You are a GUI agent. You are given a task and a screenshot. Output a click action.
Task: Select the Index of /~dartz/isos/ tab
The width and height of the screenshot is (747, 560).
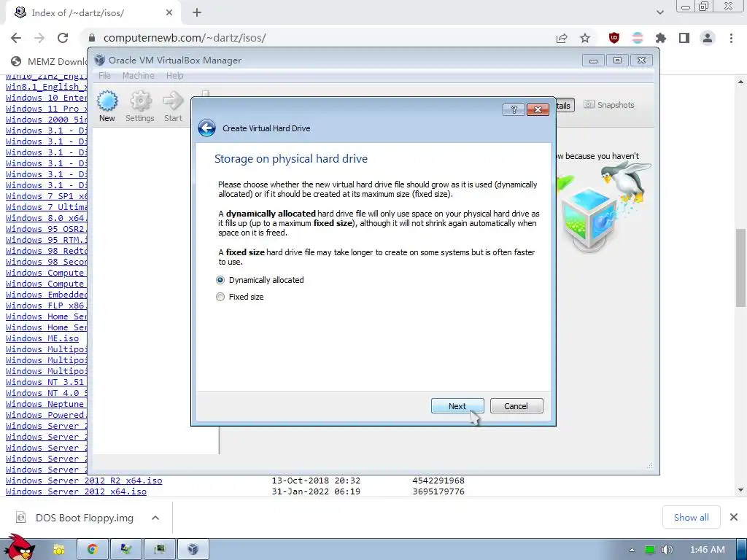point(93,13)
